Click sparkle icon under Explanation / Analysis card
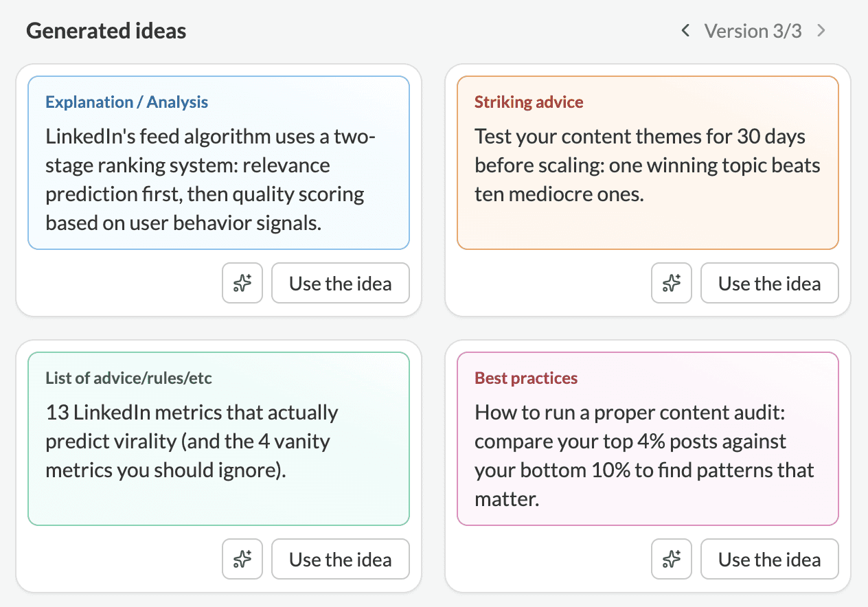The height and width of the screenshot is (607, 868). (242, 283)
